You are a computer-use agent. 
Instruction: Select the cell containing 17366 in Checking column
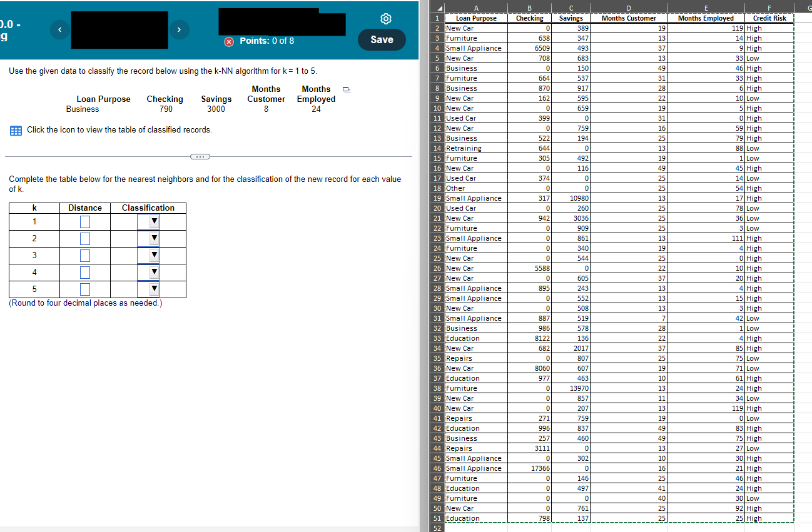tap(529, 468)
